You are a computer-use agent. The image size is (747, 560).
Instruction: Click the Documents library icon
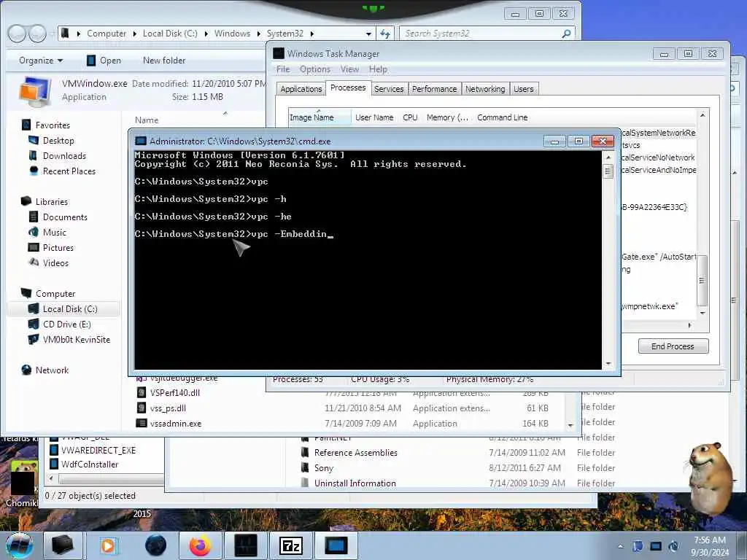pos(34,217)
